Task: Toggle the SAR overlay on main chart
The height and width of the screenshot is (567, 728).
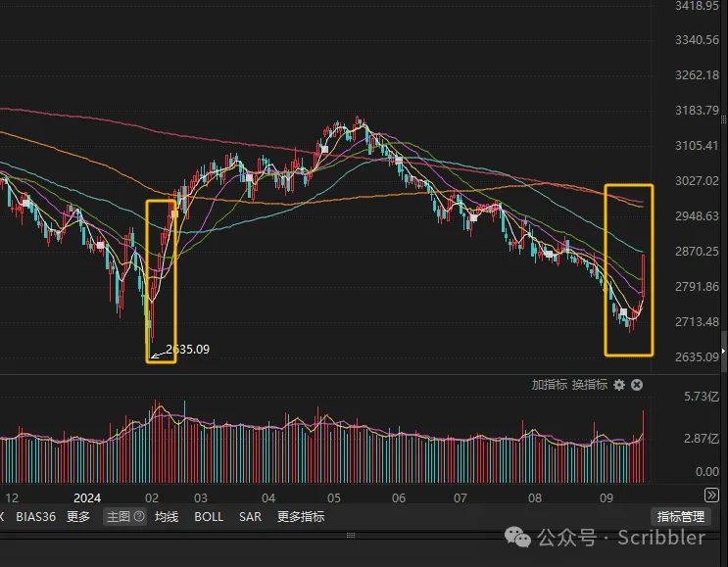Action: click(x=250, y=516)
